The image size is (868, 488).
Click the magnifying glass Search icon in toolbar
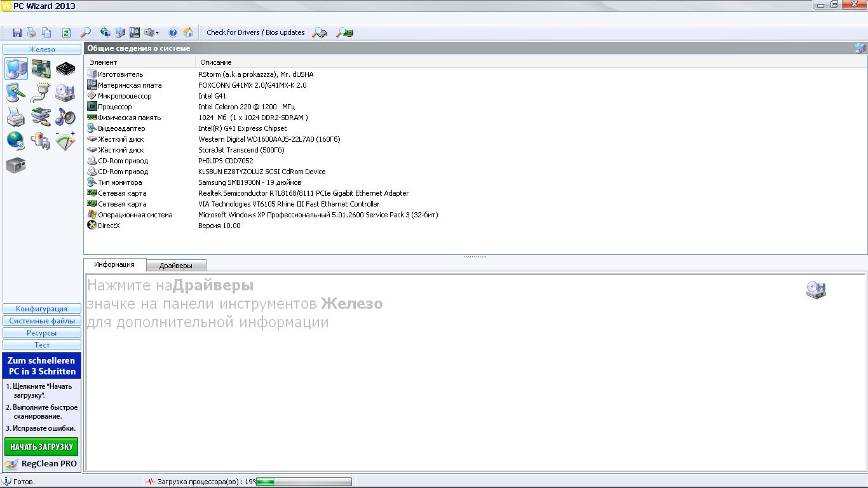[x=85, y=32]
